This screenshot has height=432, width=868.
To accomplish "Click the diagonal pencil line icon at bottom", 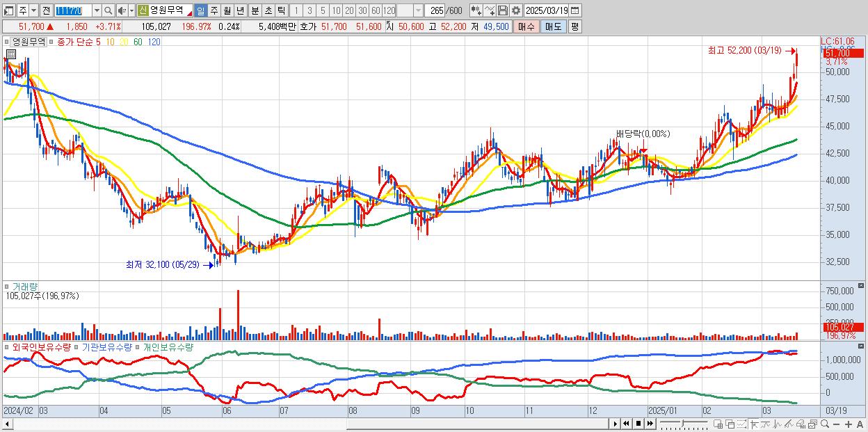I will [789, 424].
